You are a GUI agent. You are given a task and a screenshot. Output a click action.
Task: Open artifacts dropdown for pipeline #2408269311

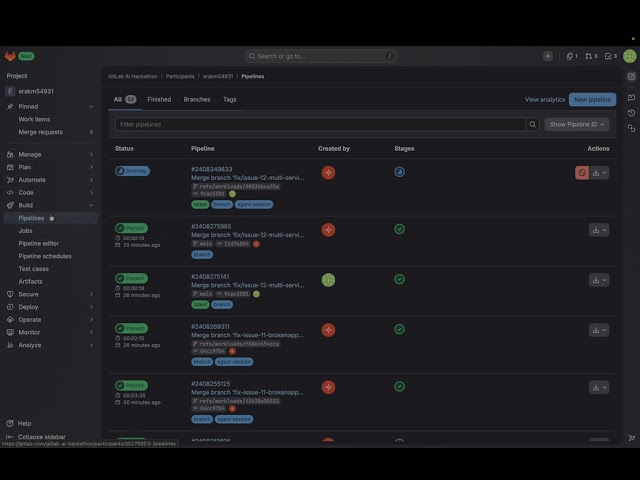[x=599, y=330]
